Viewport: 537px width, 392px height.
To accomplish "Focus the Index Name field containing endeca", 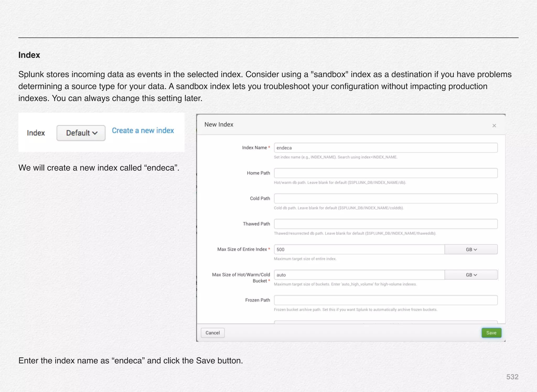I will click(386, 148).
